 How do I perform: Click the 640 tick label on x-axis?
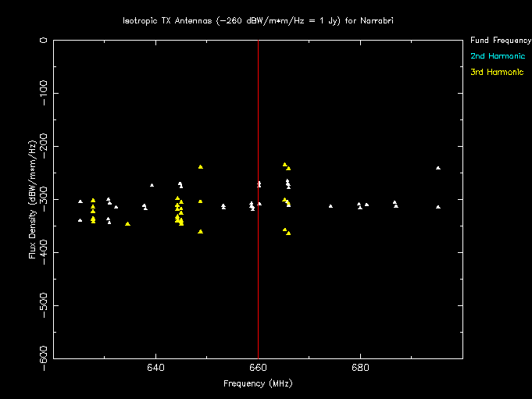(x=155, y=368)
